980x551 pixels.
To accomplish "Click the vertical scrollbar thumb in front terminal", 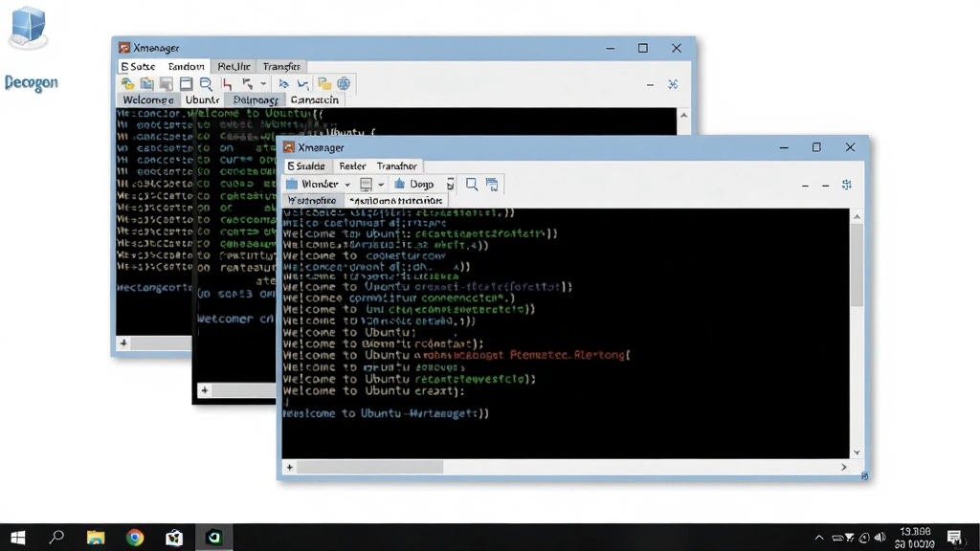I will coord(857,264).
